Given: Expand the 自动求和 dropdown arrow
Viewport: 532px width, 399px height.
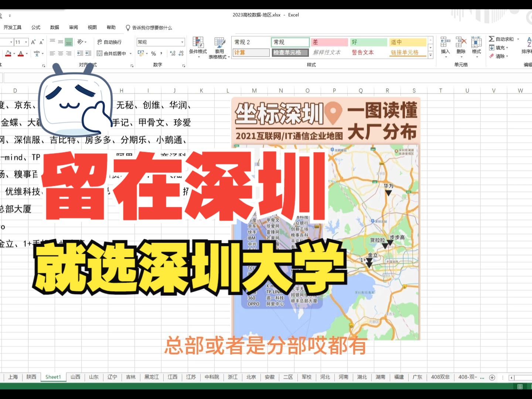Looking at the screenshot, I should point(518,39).
